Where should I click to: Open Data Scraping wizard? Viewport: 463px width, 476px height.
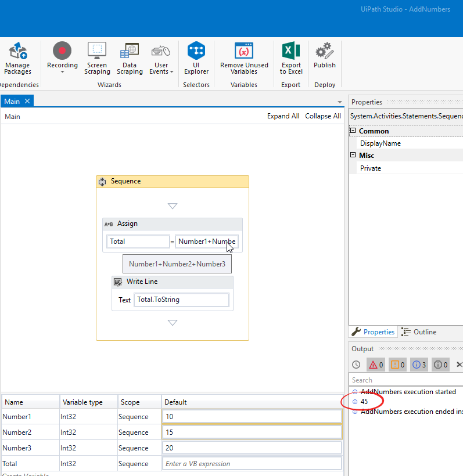coord(129,59)
